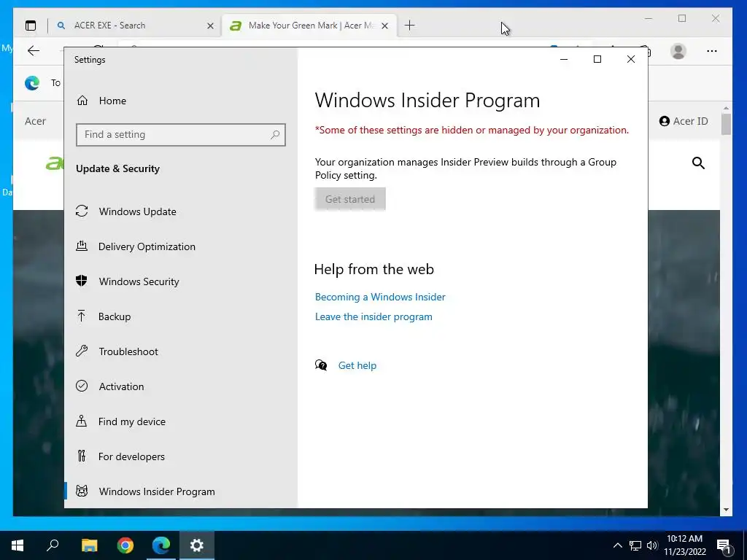Click Settings gear on taskbar
747x560 pixels.
click(197, 545)
